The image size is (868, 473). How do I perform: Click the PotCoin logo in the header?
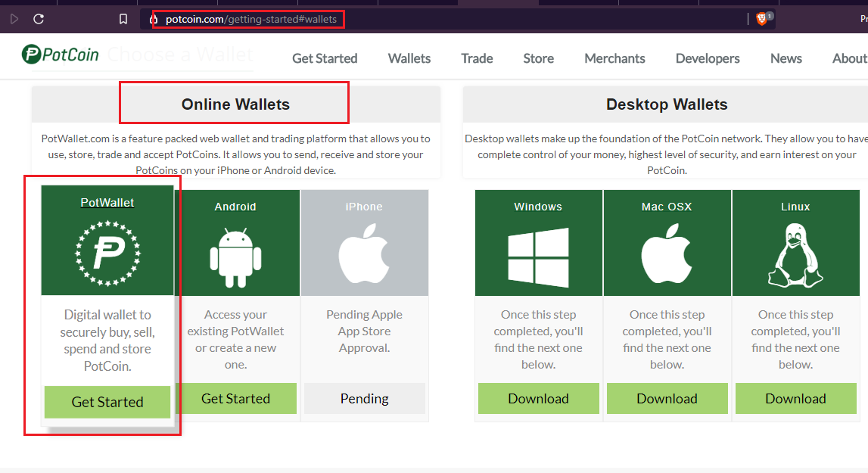click(61, 54)
